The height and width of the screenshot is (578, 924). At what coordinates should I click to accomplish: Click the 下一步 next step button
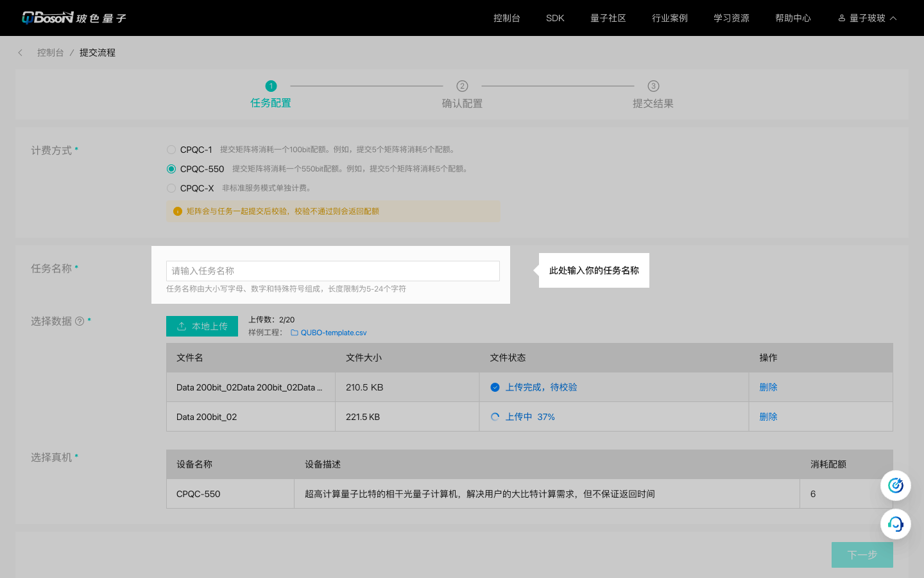862,555
